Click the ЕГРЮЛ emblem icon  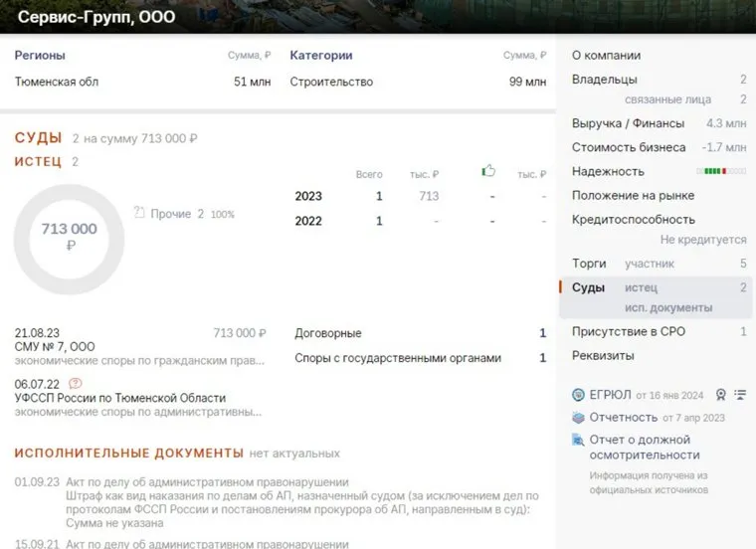(578, 394)
